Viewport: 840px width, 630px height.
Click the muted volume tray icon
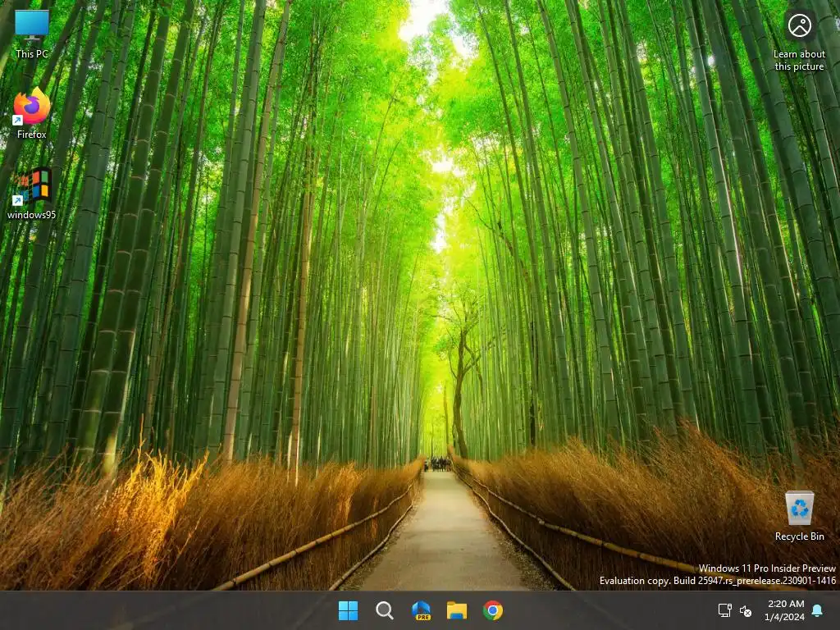745,610
